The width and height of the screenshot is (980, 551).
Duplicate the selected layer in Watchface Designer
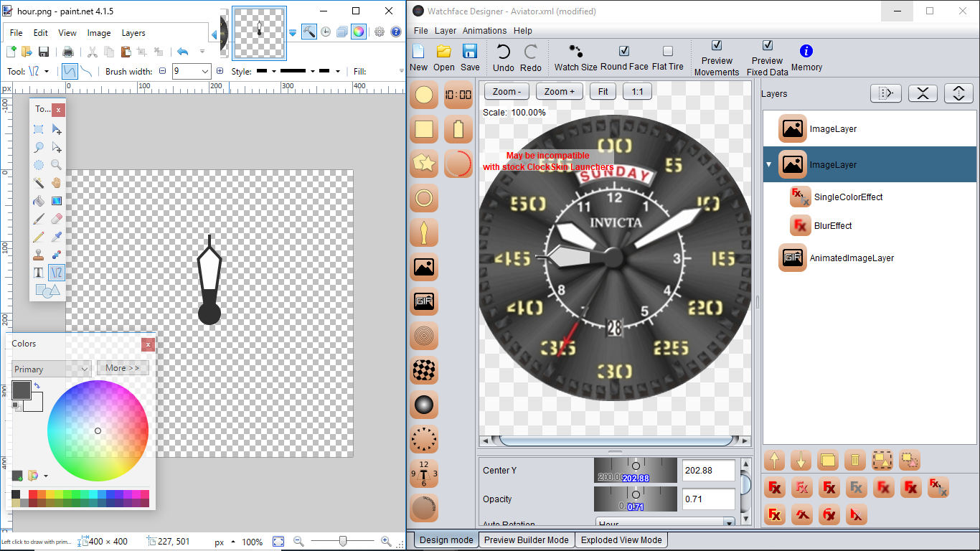tap(828, 460)
